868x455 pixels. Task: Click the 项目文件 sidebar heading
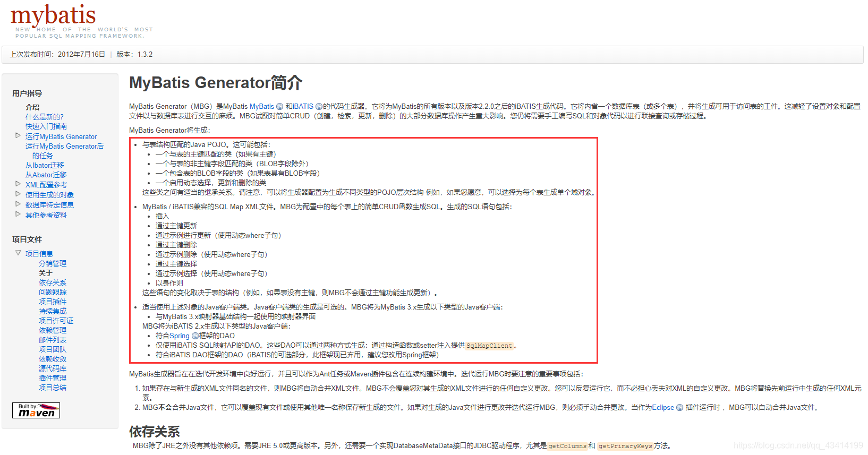[27, 239]
